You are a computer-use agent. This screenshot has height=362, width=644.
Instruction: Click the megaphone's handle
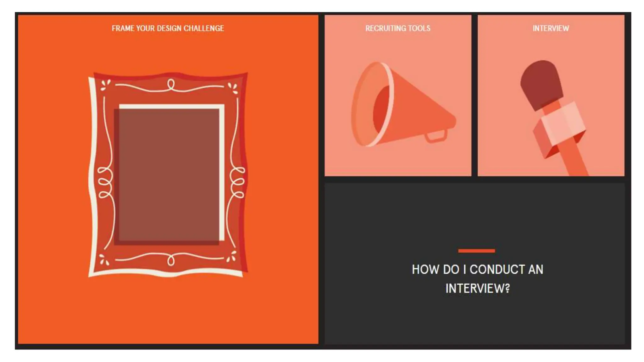coord(437,136)
